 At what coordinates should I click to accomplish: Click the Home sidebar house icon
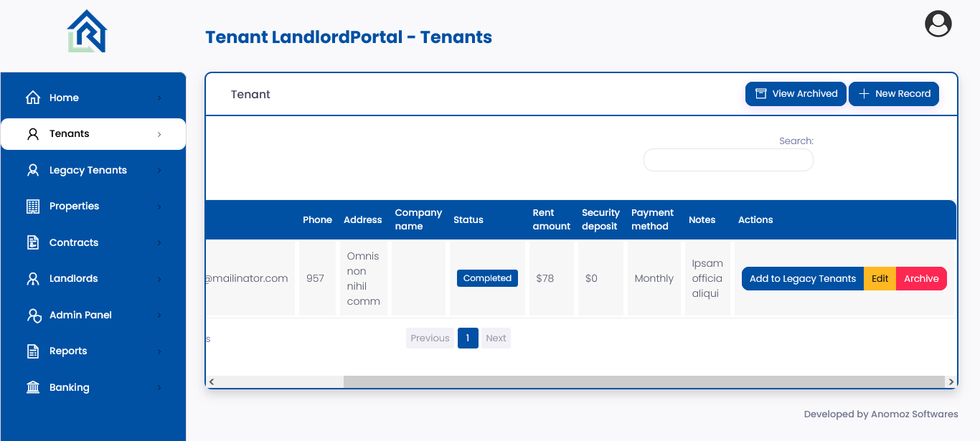(x=33, y=98)
